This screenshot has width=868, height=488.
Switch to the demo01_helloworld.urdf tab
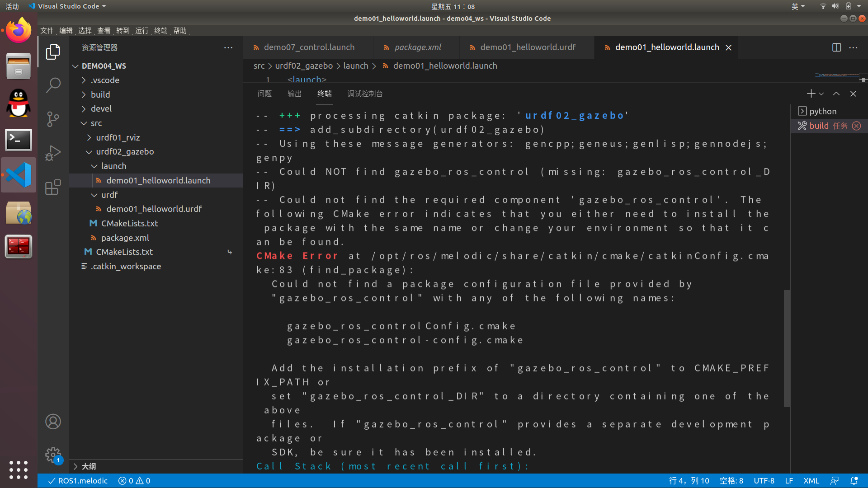click(527, 47)
